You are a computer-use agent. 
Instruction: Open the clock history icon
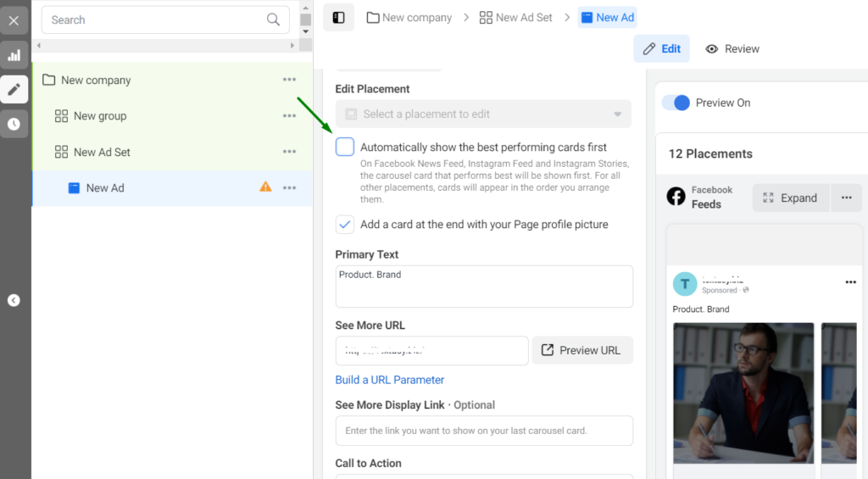[x=14, y=124]
